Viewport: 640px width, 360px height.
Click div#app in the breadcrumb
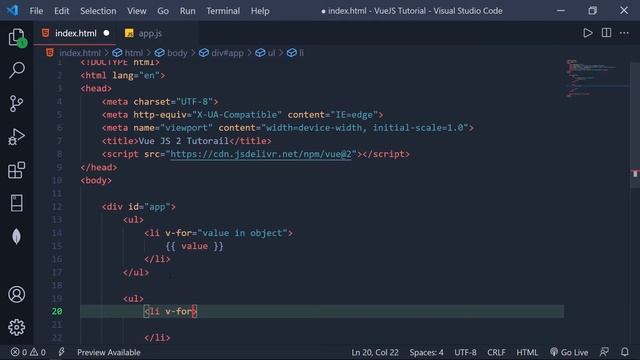coord(227,53)
